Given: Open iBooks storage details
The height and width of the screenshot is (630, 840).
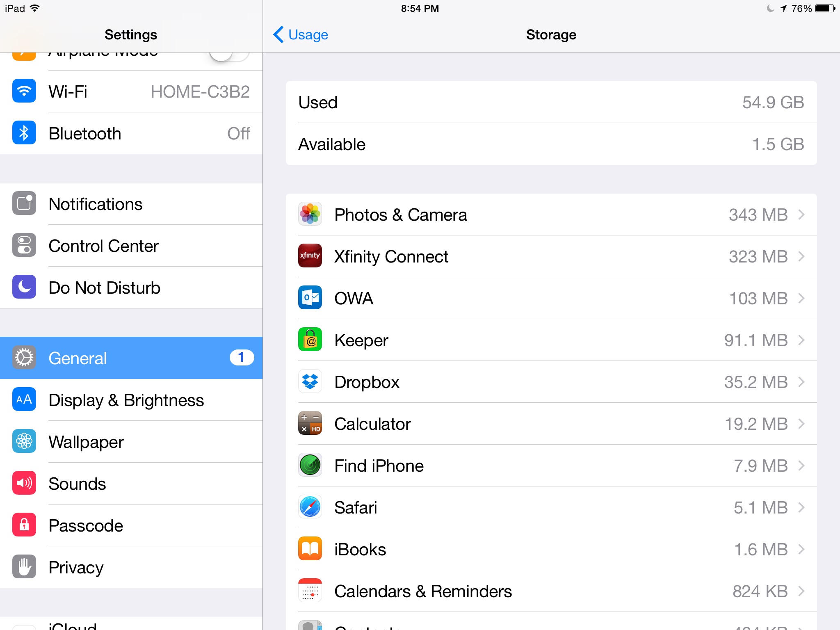Looking at the screenshot, I should coord(551,549).
